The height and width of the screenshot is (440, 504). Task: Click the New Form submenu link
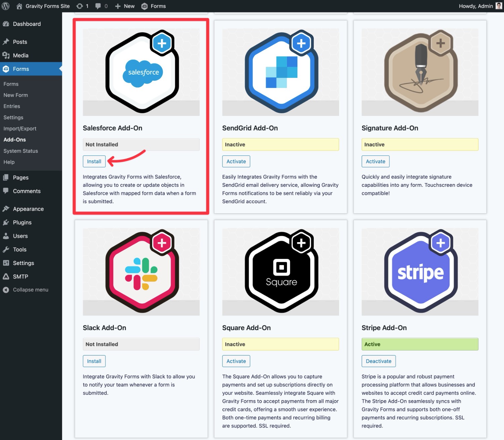[x=16, y=95]
